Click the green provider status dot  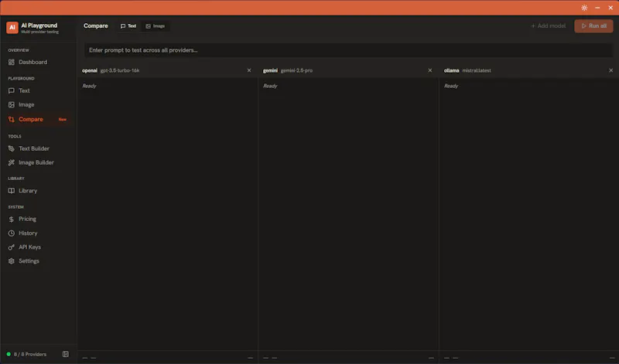coord(9,354)
